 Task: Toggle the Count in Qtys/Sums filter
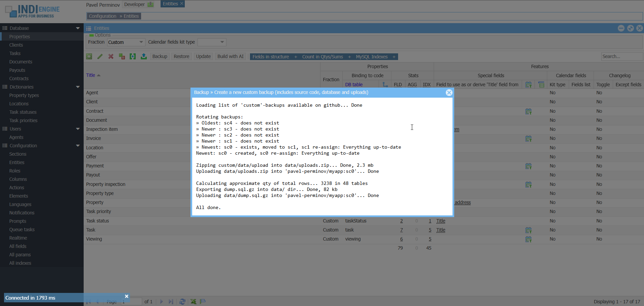point(326,57)
